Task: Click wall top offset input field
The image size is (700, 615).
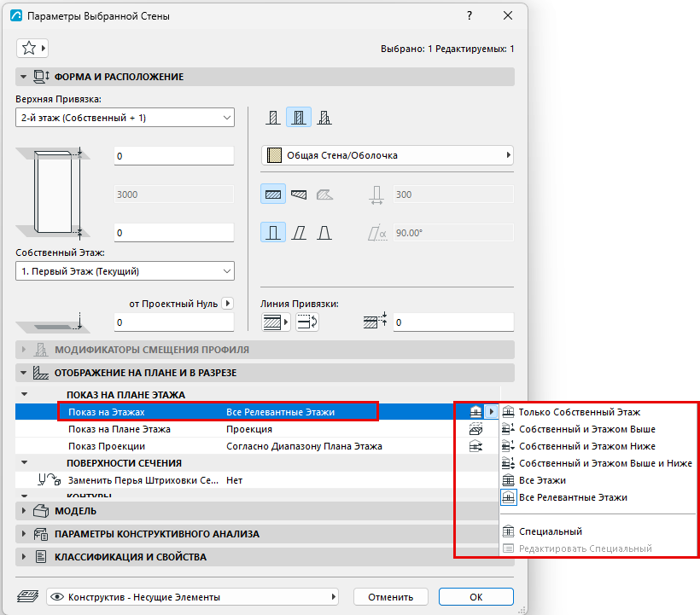Action: pyautogui.click(x=174, y=156)
